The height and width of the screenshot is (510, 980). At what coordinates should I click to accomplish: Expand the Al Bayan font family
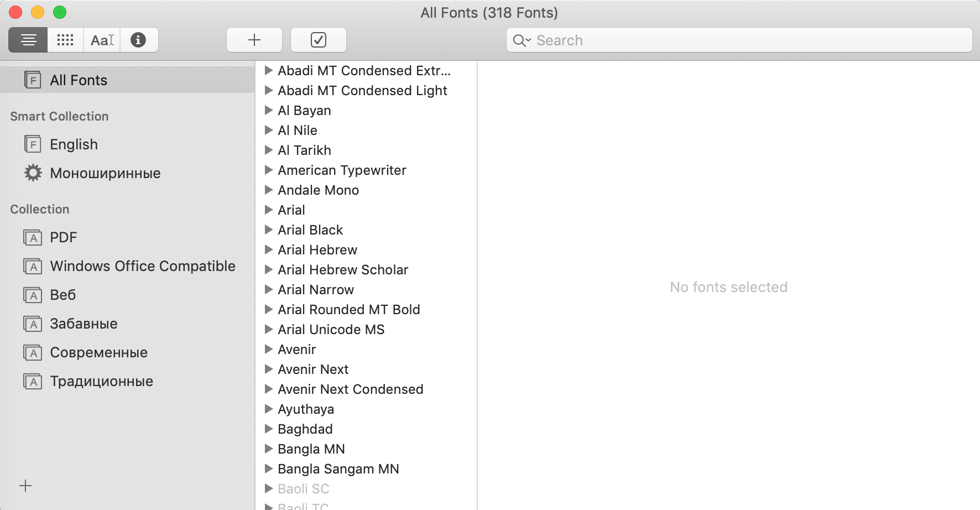click(269, 110)
